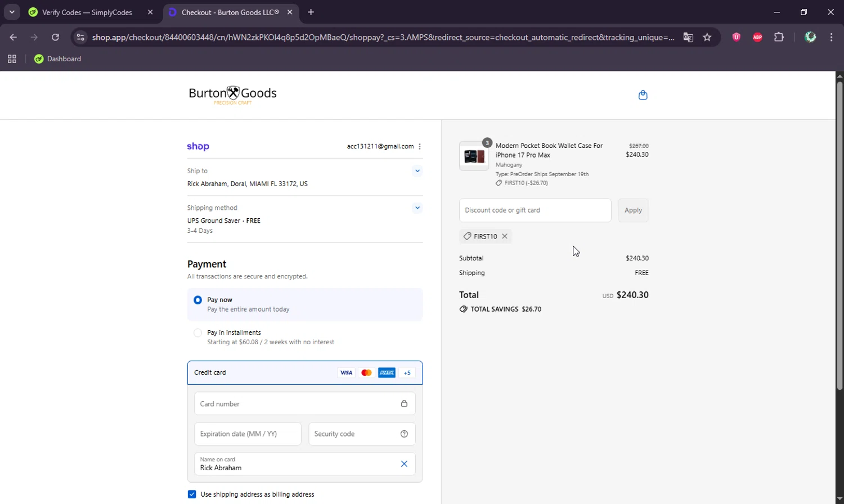Switch to Checkout - Burton Goods tab
The image size is (844, 504).
click(x=230, y=12)
